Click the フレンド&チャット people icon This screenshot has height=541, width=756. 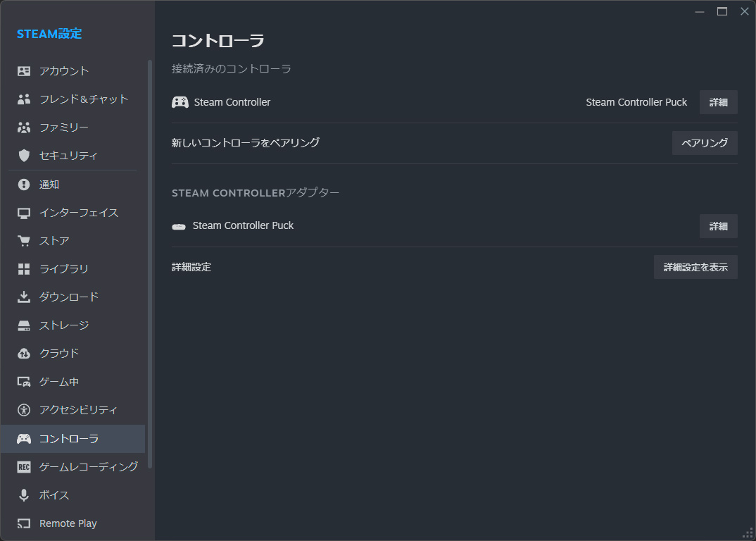coord(24,99)
